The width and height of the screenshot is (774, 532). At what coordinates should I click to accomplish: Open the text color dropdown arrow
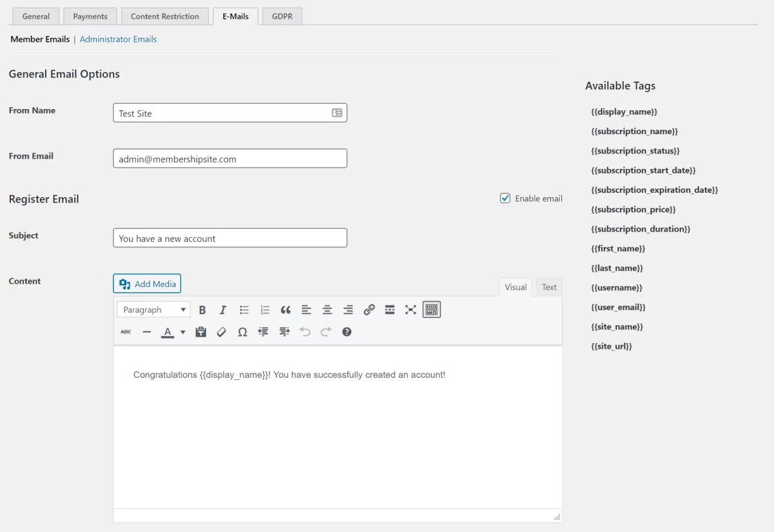[183, 332]
